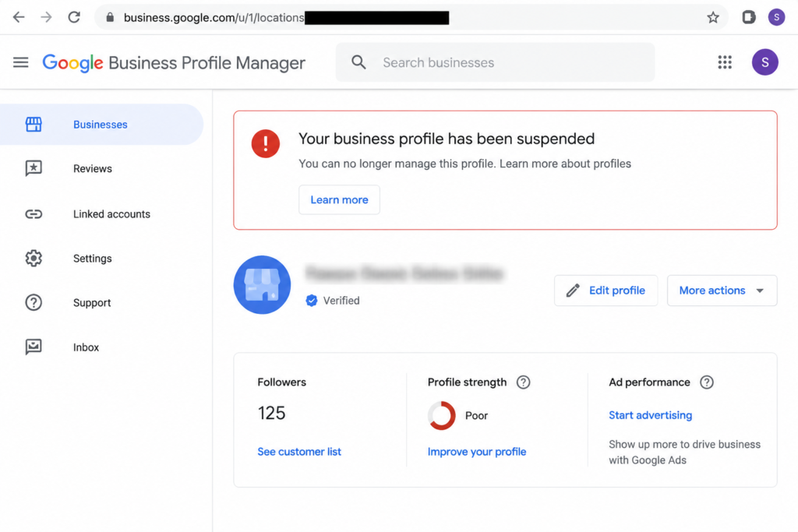Click the blue store profile picture

click(x=262, y=285)
